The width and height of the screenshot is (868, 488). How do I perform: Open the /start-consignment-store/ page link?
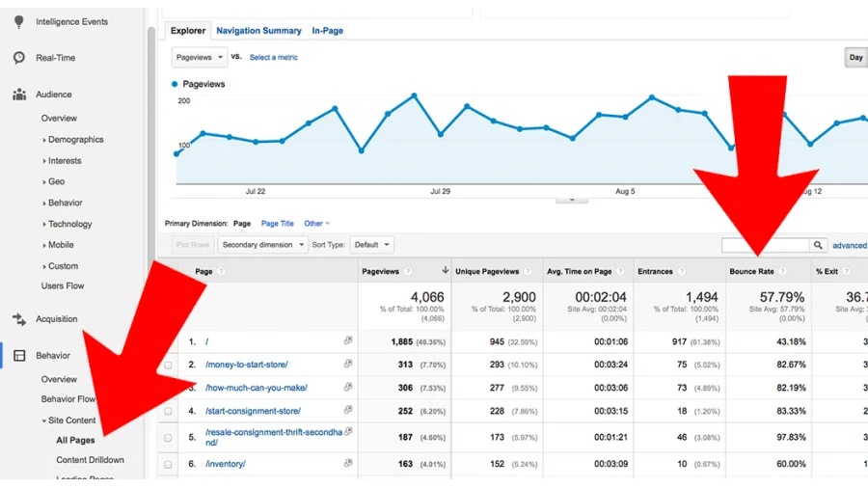[253, 411]
